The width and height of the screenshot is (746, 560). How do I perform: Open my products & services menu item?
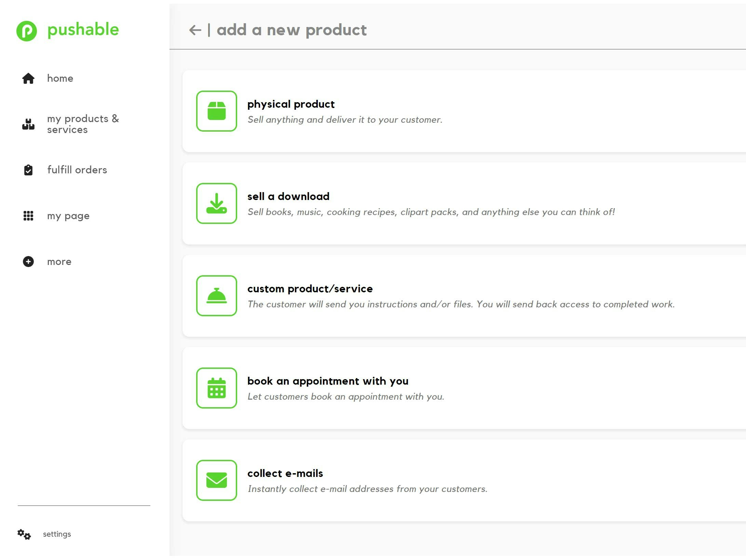click(x=71, y=124)
